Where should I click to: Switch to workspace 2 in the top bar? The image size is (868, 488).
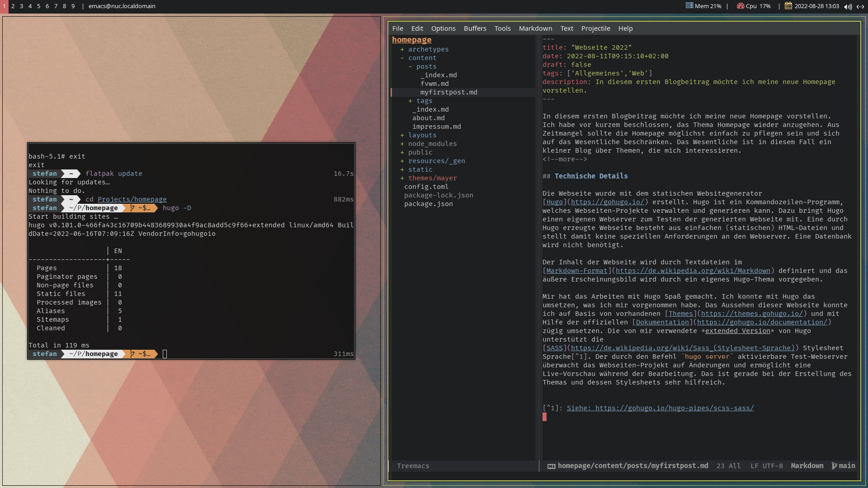[x=13, y=6]
